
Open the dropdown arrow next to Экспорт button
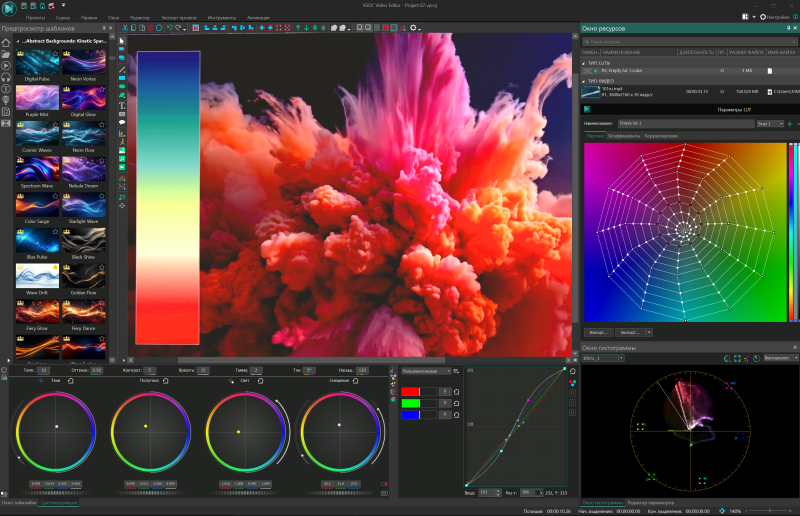click(649, 332)
